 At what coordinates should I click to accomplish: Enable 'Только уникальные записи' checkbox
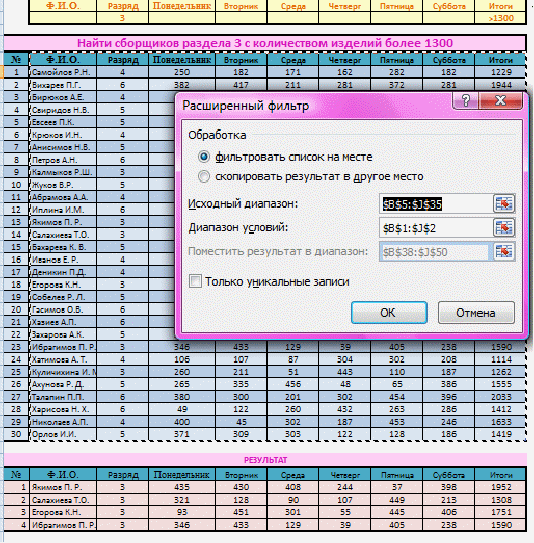(195, 281)
